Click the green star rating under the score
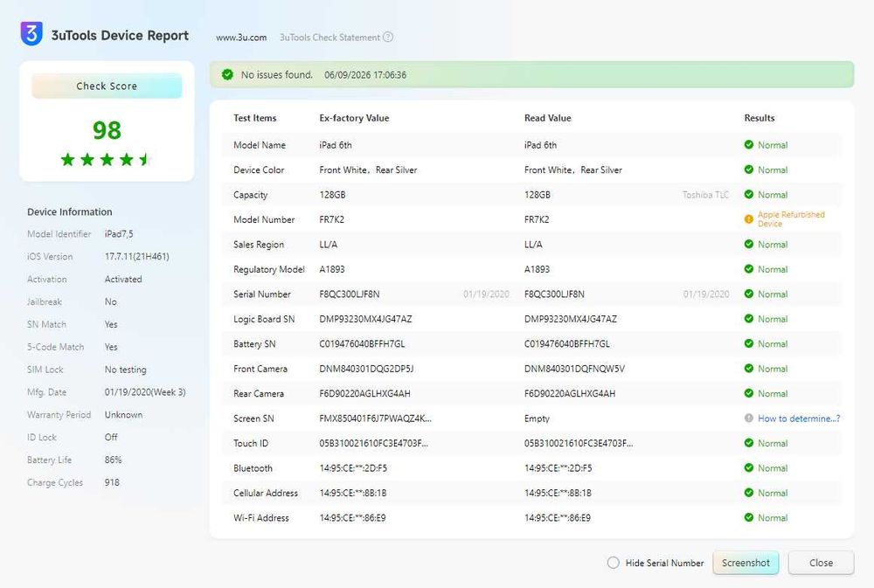This screenshot has width=874, height=588. click(107, 160)
